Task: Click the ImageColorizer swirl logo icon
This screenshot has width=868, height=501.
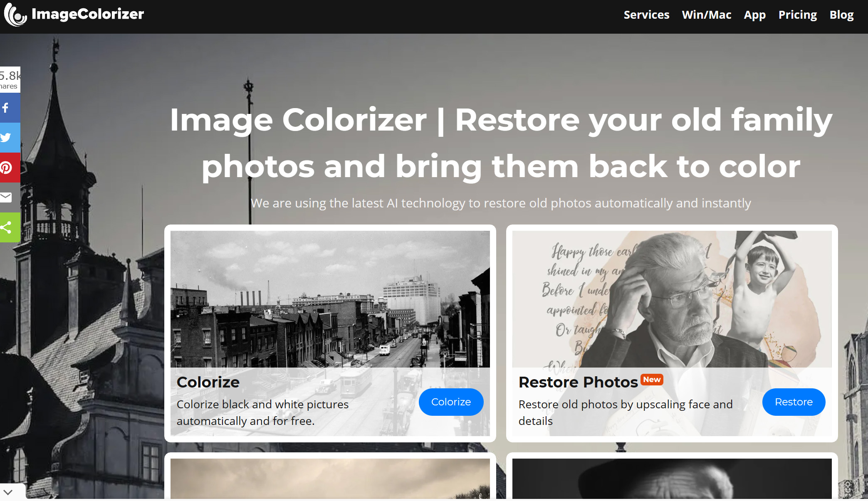Action: (15, 15)
